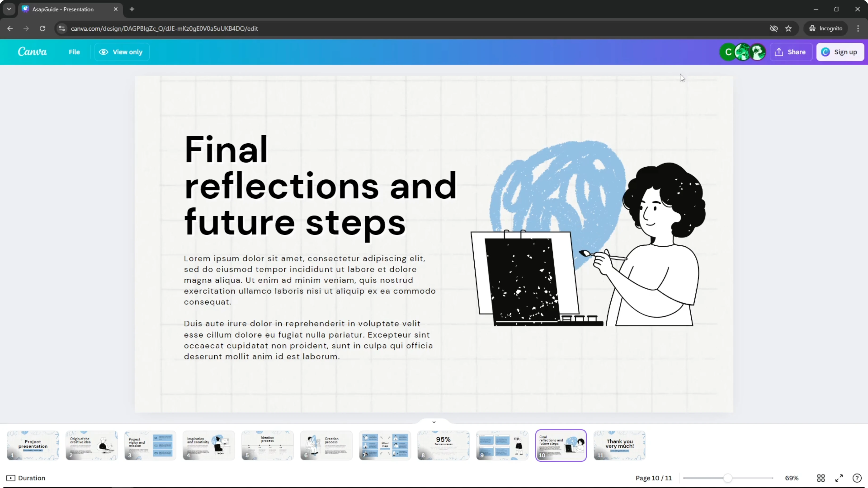This screenshot has width=868, height=488.
Task: Click the canva.com URL address bar
Action: pos(411,28)
